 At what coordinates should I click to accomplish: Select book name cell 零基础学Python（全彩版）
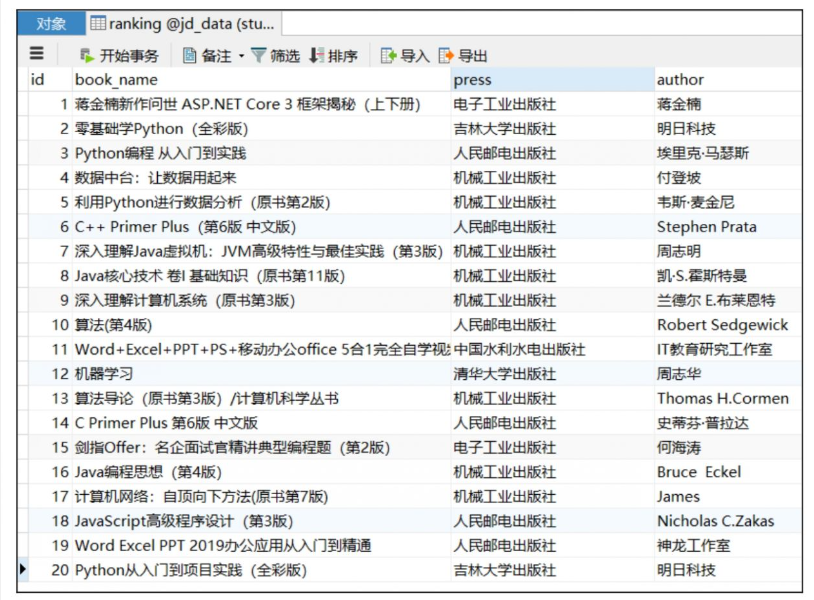tap(261, 129)
